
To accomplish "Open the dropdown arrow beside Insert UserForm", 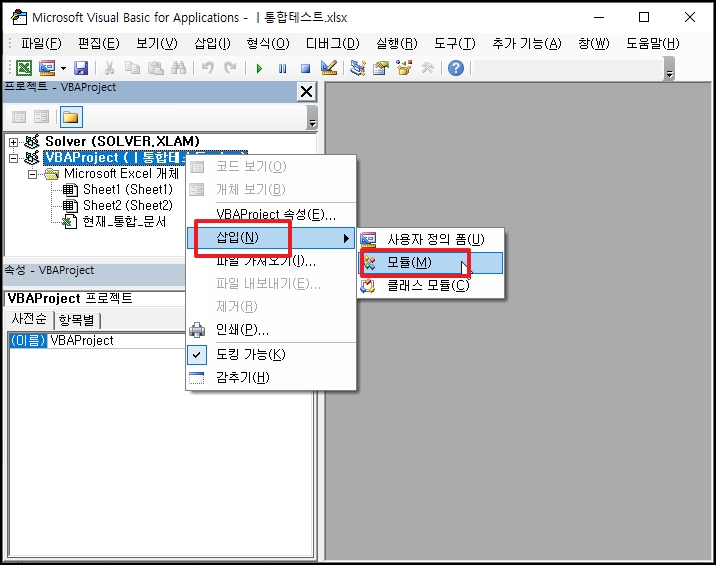I will [63, 69].
